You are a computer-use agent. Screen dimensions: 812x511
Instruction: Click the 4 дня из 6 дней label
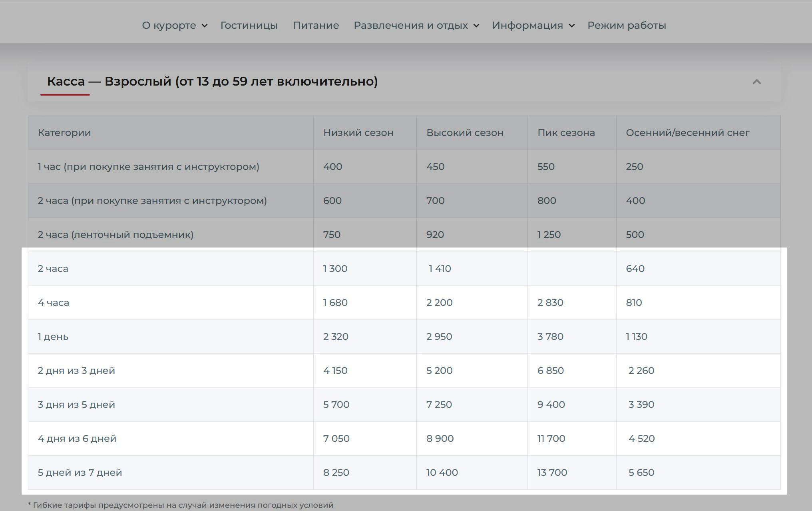tap(77, 439)
